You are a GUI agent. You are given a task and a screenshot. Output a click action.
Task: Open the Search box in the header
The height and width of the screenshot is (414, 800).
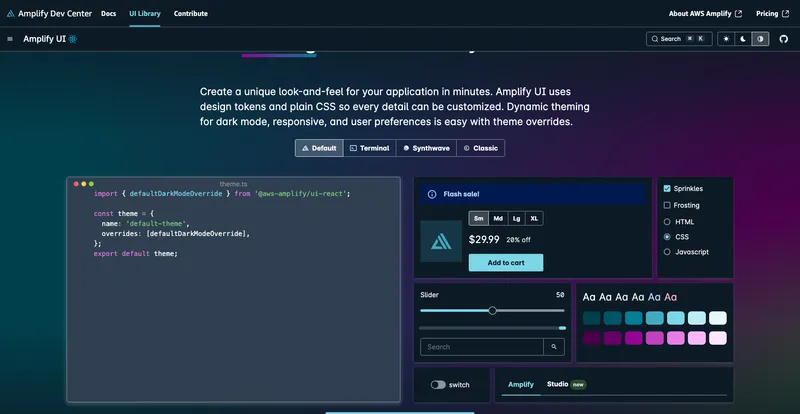679,39
